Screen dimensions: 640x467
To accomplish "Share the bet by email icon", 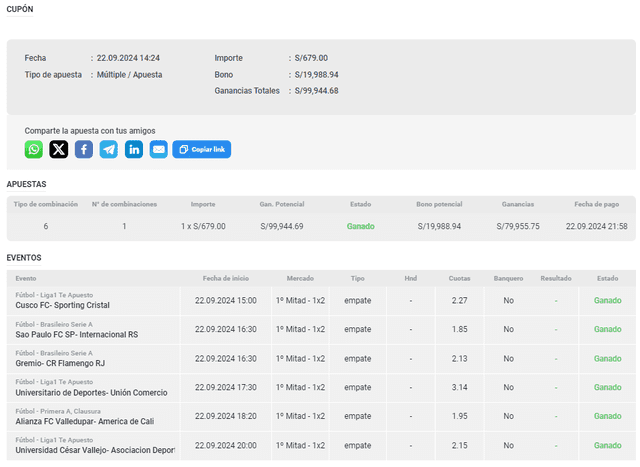I will coord(159,149).
